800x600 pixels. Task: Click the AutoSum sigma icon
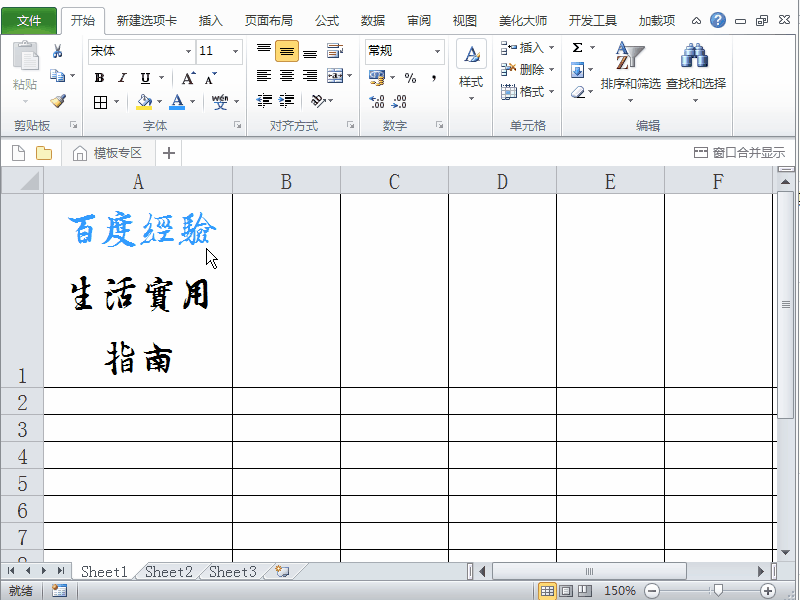click(x=577, y=48)
